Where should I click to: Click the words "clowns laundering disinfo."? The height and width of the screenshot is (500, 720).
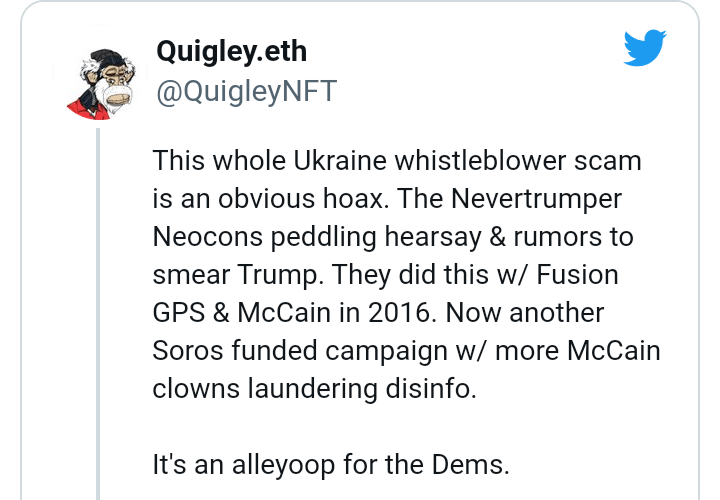pyautogui.click(x=315, y=389)
